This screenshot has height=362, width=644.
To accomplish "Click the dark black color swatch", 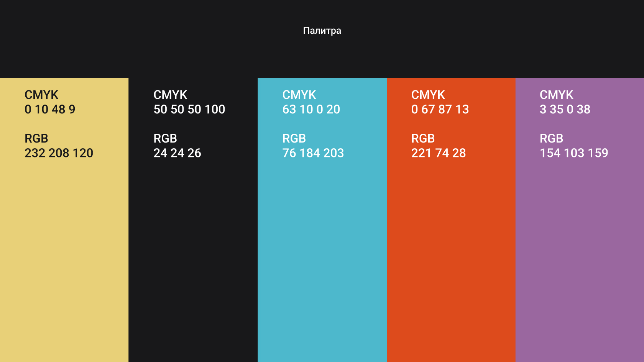I will pos(193,220).
